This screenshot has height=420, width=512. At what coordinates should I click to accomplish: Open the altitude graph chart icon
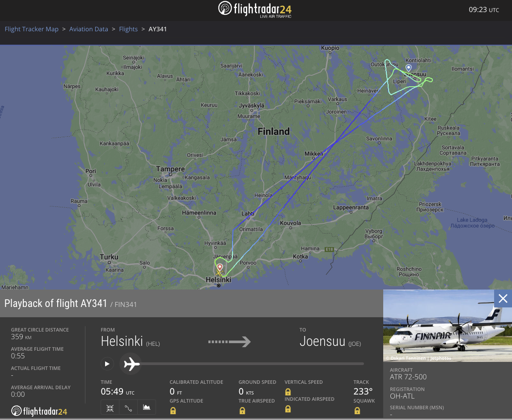[147, 407]
